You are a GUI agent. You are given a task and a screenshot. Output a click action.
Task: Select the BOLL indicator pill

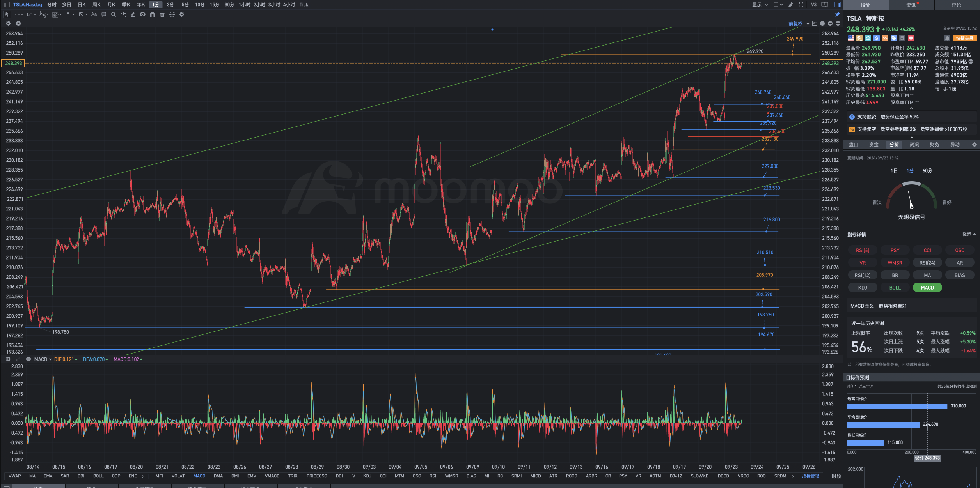(x=895, y=288)
